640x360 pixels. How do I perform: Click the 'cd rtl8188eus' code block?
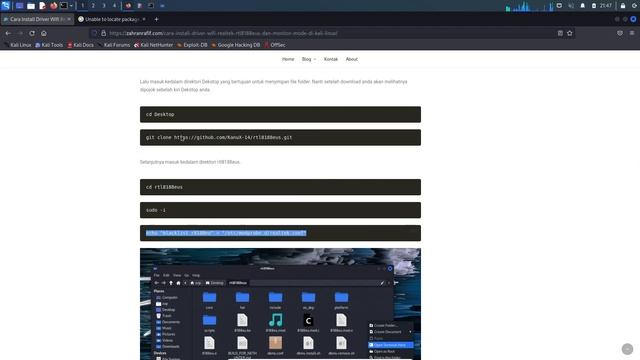pyautogui.click(x=280, y=187)
